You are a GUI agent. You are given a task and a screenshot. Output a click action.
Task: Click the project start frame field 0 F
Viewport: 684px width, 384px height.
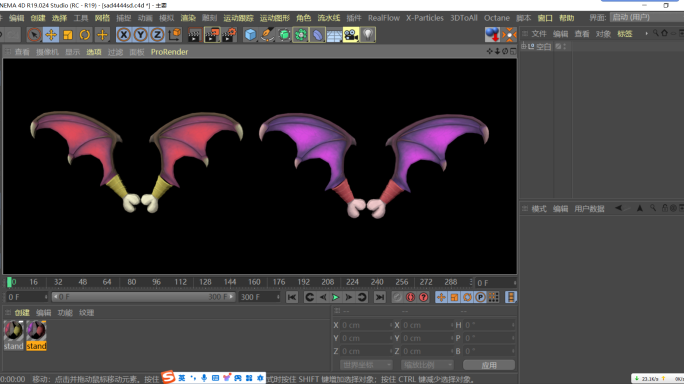[27, 297]
